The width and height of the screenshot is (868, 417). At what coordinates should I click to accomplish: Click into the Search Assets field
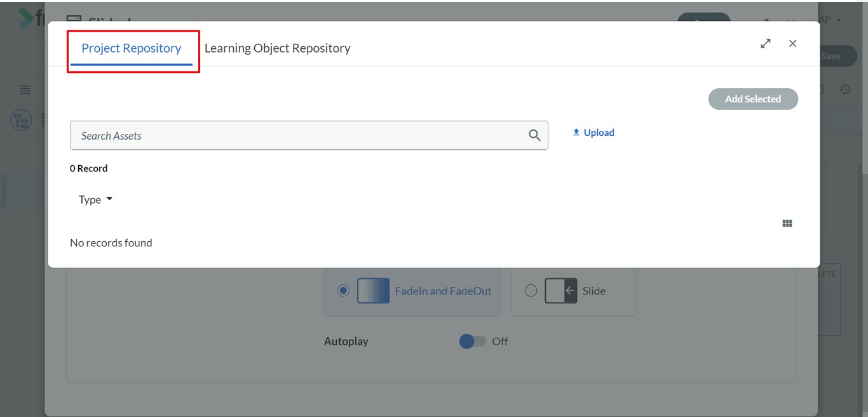pos(299,136)
